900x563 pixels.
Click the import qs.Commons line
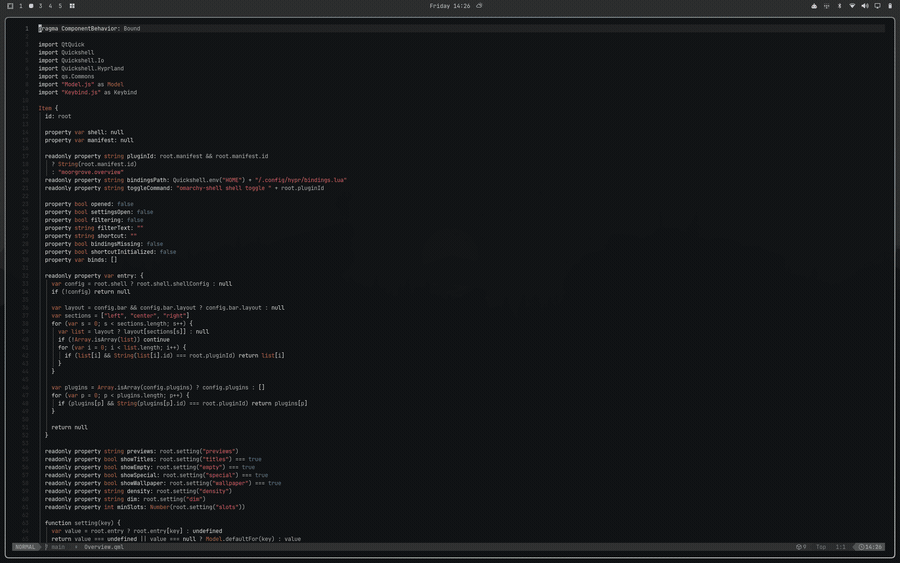tap(66, 76)
